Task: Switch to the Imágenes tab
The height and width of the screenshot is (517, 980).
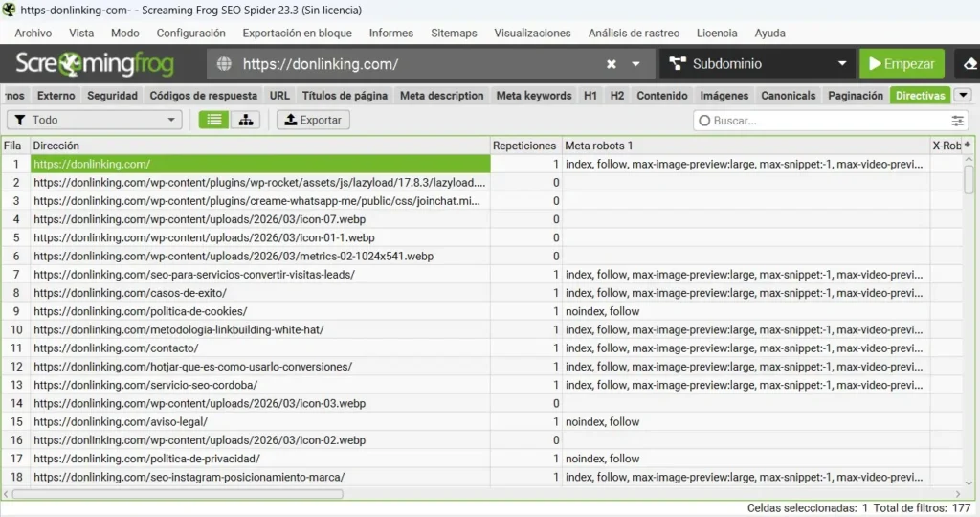Action: pyautogui.click(x=724, y=95)
